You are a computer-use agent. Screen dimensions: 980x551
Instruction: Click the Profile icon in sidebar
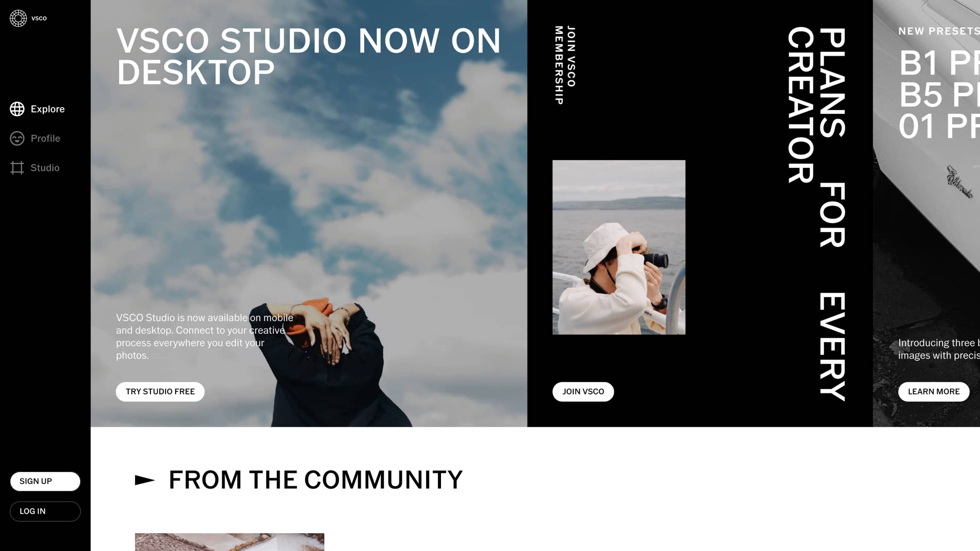pos(16,138)
